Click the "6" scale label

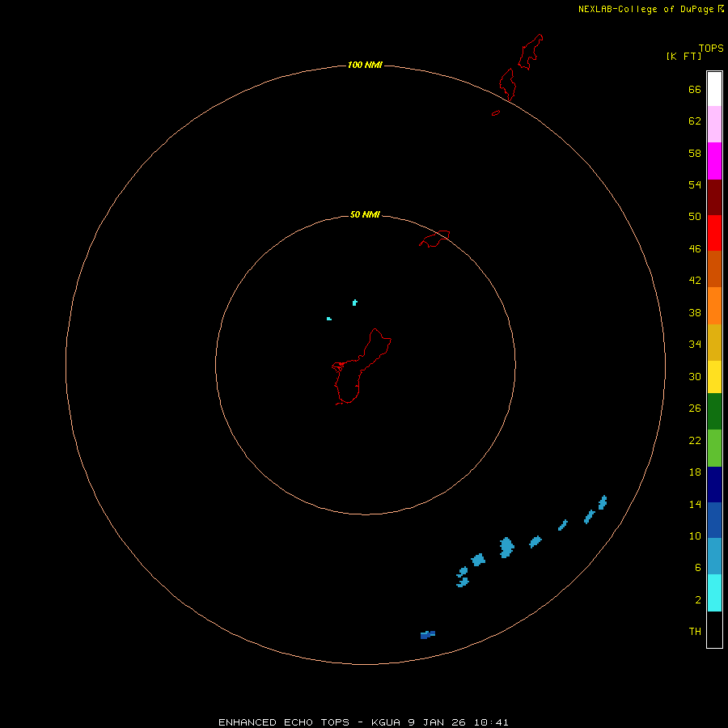(698, 568)
